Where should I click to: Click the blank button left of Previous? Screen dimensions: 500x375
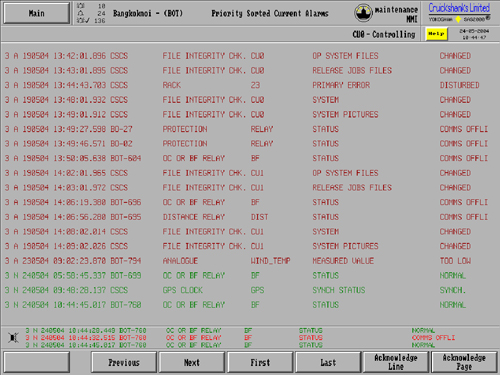point(36,362)
